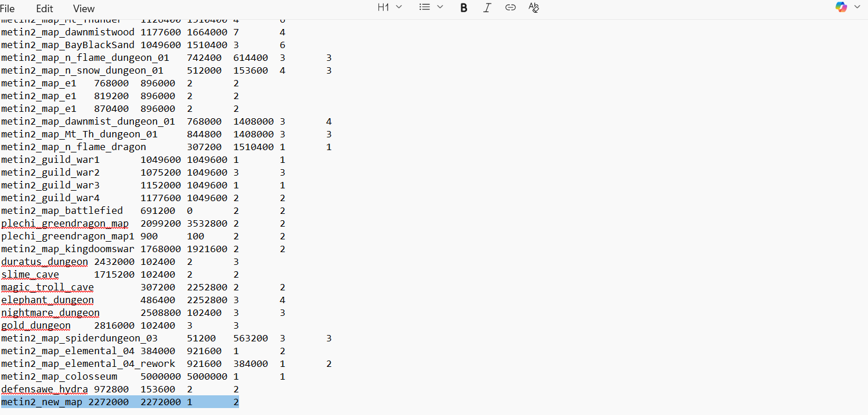868x415 pixels.
Task: Click the metin2_guild_war2 text
Action: (x=50, y=172)
